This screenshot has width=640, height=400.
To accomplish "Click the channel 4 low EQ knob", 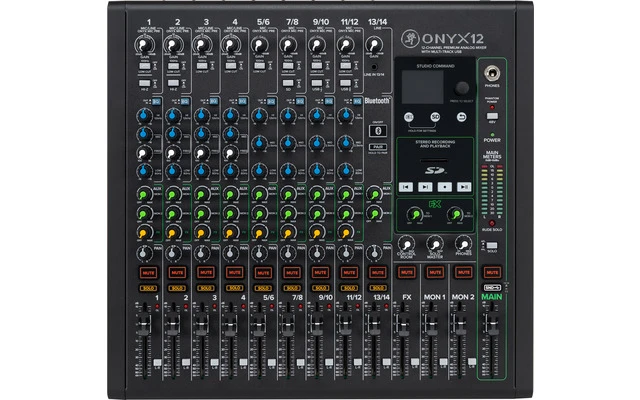I will click(x=230, y=171).
